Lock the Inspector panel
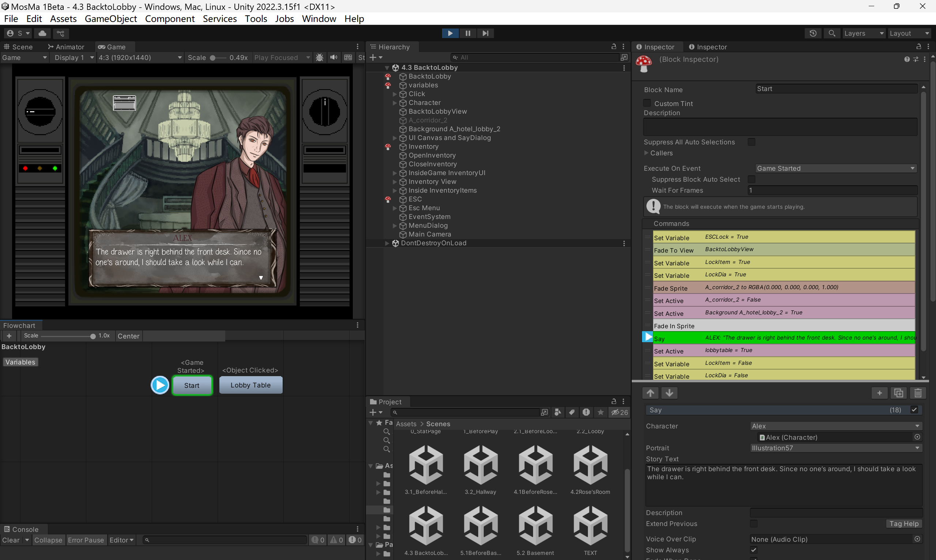Screen dimensions: 936x560 pos(919,46)
